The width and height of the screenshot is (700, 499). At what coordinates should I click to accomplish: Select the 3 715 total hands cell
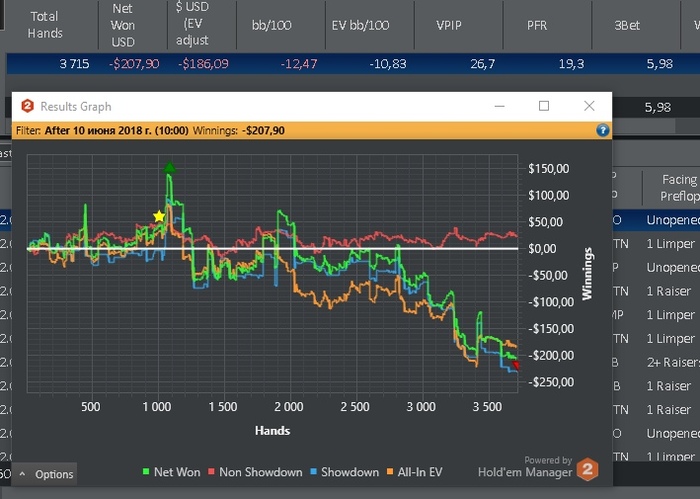click(74, 64)
